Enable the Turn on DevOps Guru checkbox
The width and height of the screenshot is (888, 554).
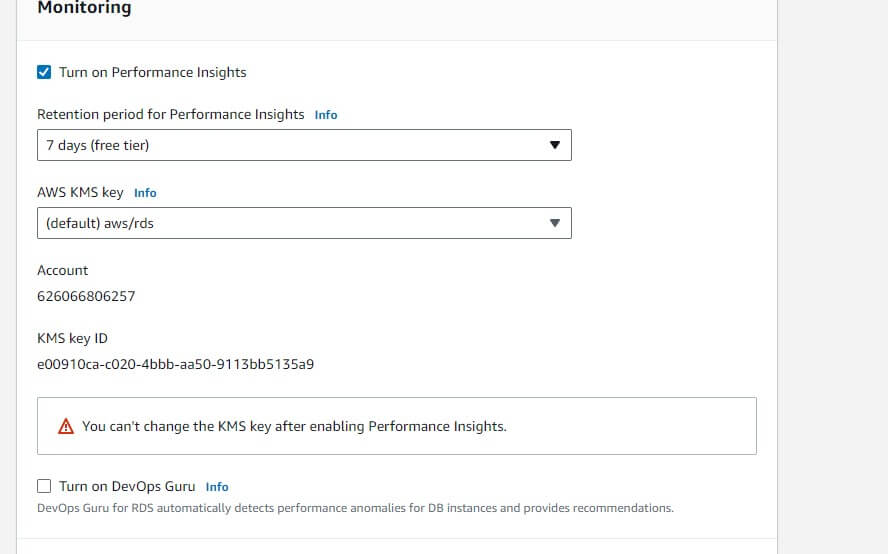click(44, 486)
